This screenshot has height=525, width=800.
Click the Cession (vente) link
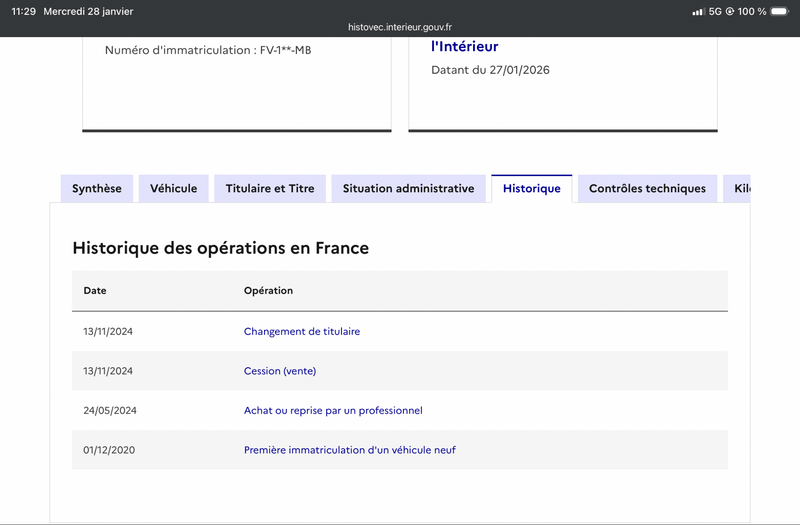(280, 371)
